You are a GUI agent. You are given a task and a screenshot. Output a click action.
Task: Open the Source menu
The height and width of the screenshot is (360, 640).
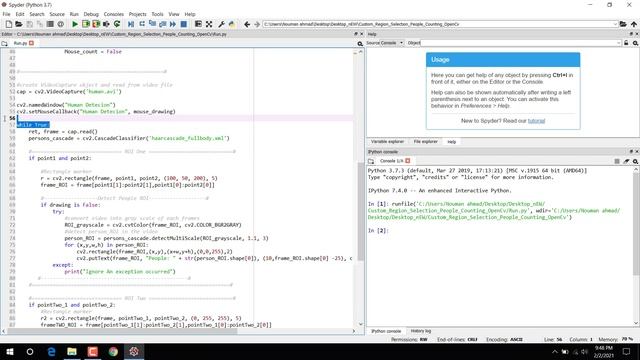[57, 14]
